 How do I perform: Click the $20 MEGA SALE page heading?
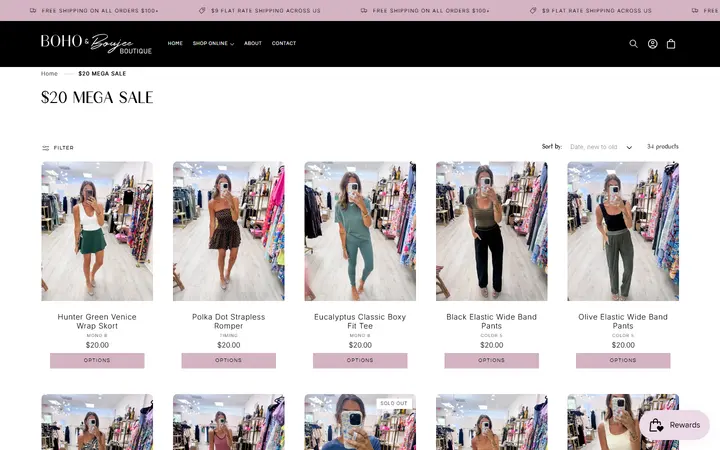[x=97, y=97]
